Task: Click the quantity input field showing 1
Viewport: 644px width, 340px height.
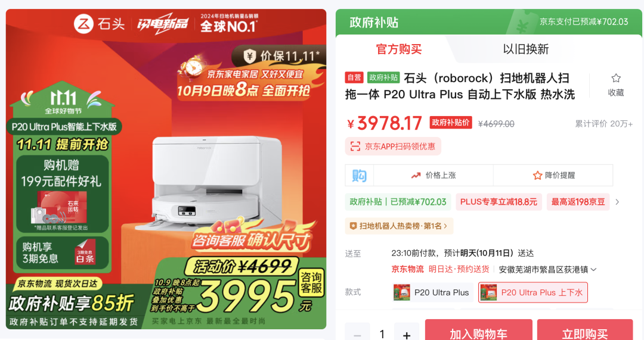Action: [x=382, y=333]
